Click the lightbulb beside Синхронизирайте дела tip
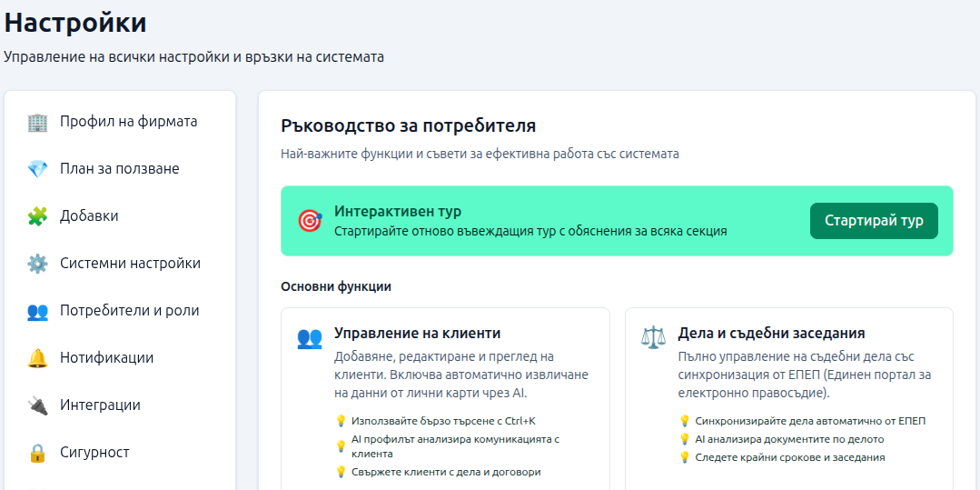The height and width of the screenshot is (490, 980). [685, 421]
